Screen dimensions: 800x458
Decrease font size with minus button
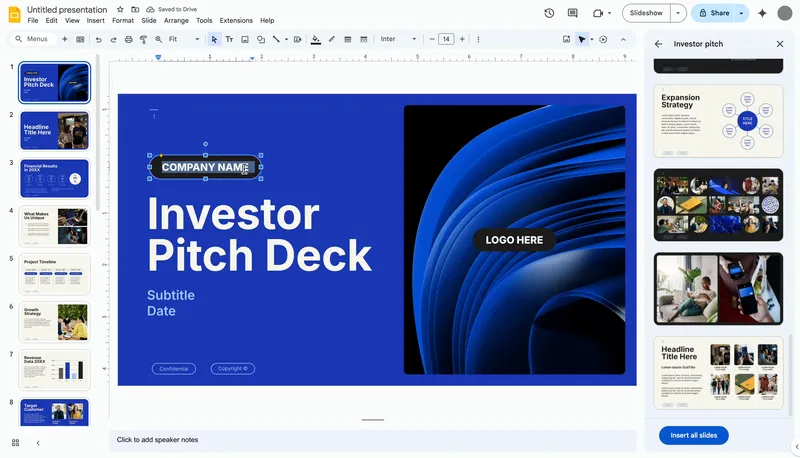pos(432,39)
